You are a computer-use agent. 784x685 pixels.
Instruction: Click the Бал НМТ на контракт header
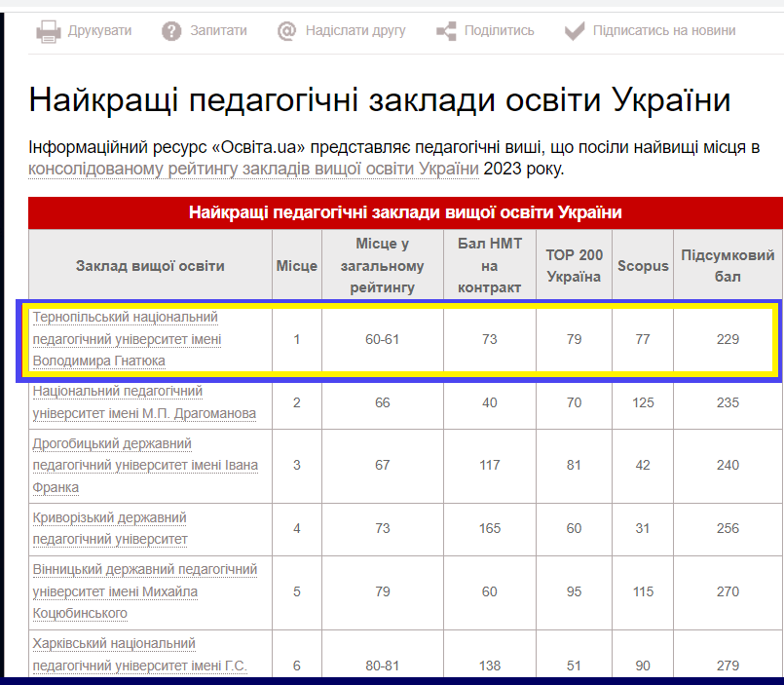(x=490, y=265)
